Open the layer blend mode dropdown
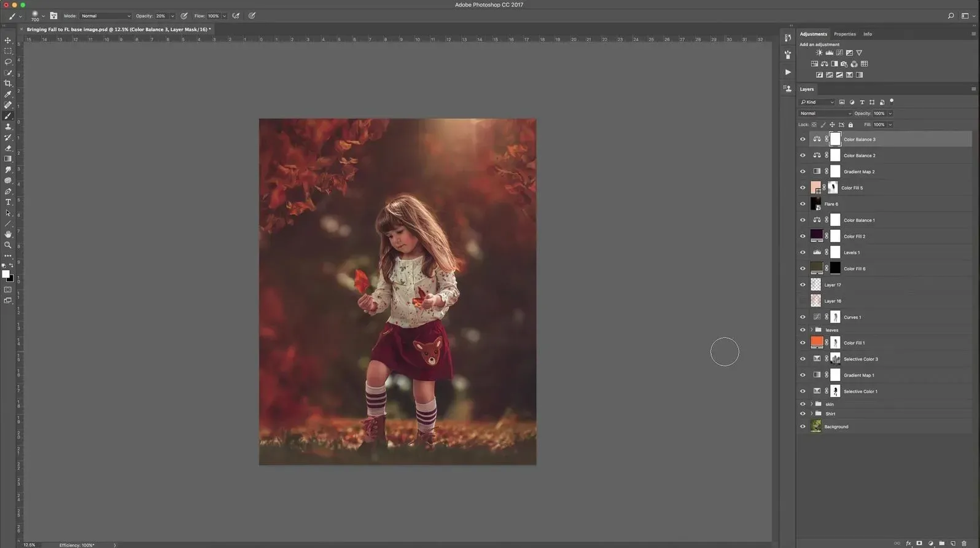 pyautogui.click(x=825, y=114)
